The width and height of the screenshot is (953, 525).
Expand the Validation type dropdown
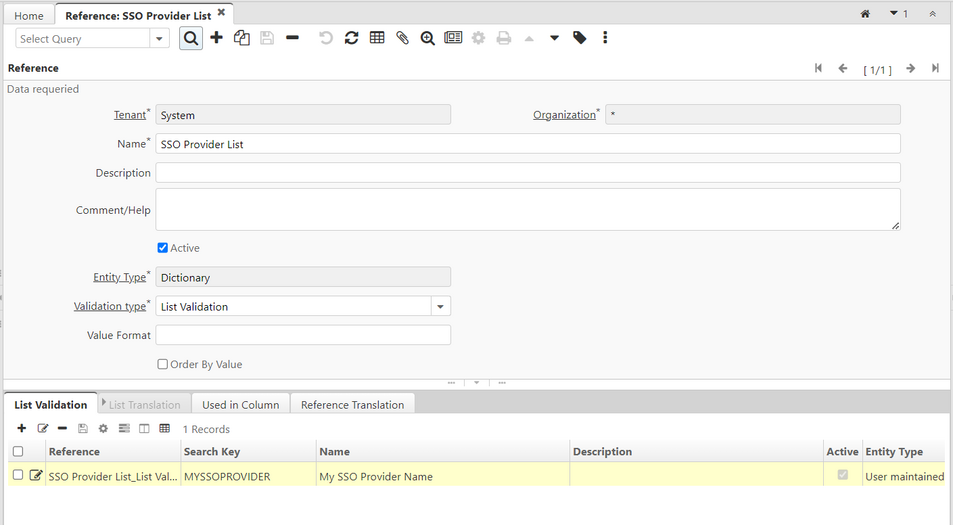[440, 307]
